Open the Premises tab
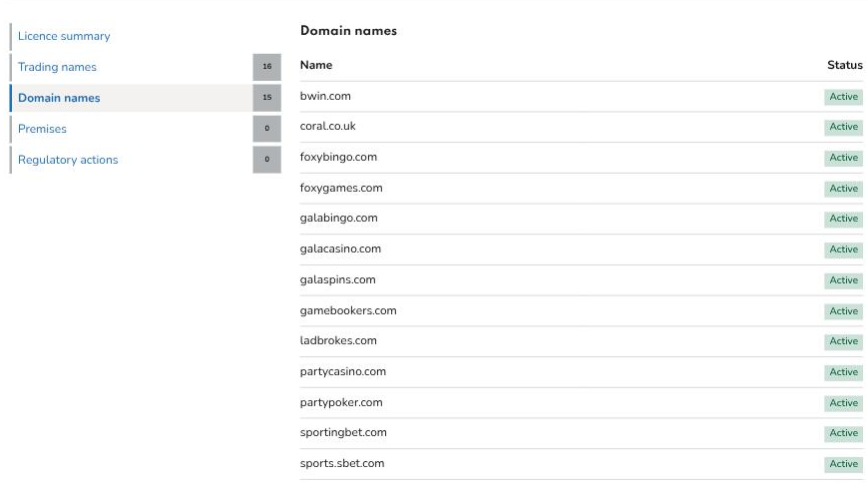The height and width of the screenshot is (499, 868). click(x=42, y=129)
